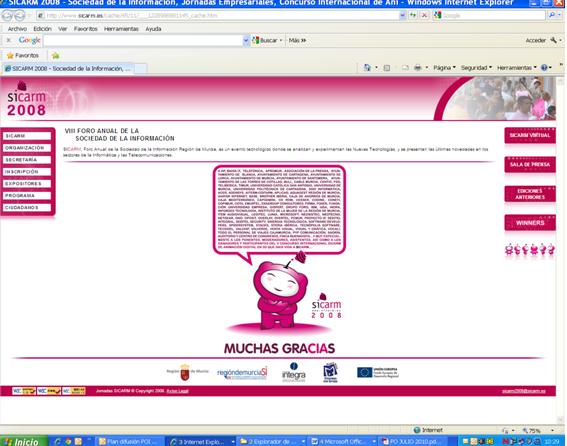Image resolution: width=567 pixels, height=446 pixels.
Task: Click the browser address bar URL field
Action: point(219,16)
